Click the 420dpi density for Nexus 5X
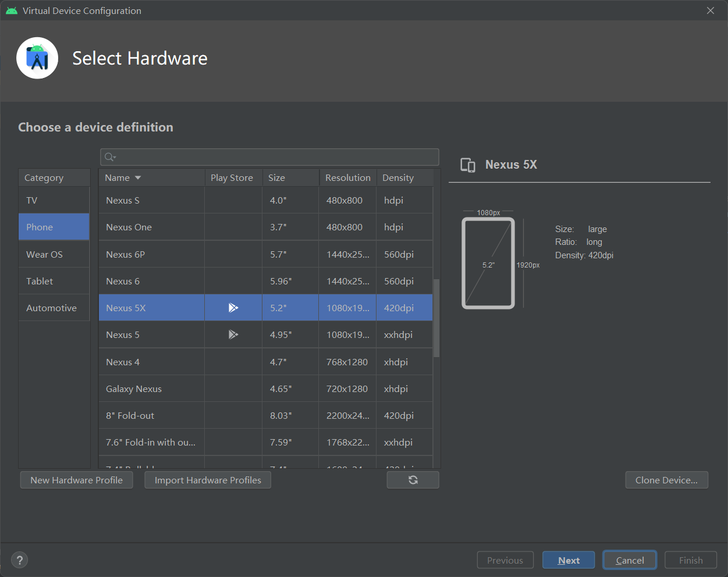This screenshot has height=577, width=728. pyautogui.click(x=404, y=308)
